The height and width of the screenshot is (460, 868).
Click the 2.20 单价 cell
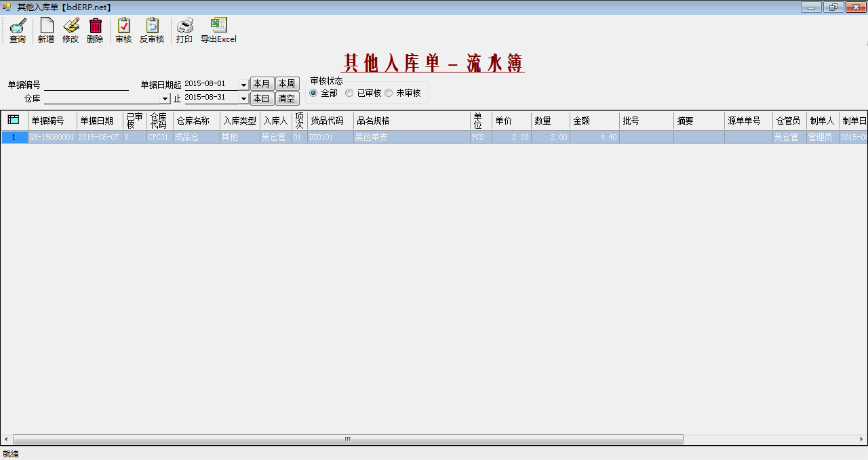[x=511, y=137]
